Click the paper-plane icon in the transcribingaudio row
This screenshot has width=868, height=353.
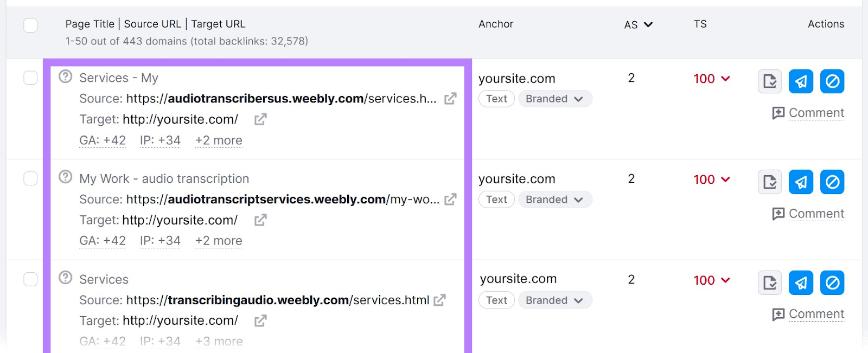801,283
